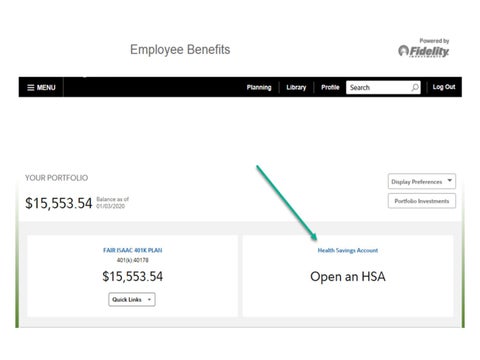
Task: Click the search magnifier icon
Action: click(415, 87)
